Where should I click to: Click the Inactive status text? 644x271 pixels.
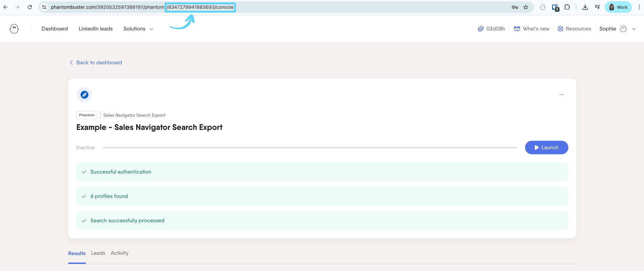pyautogui.click(x=85, y=148)
